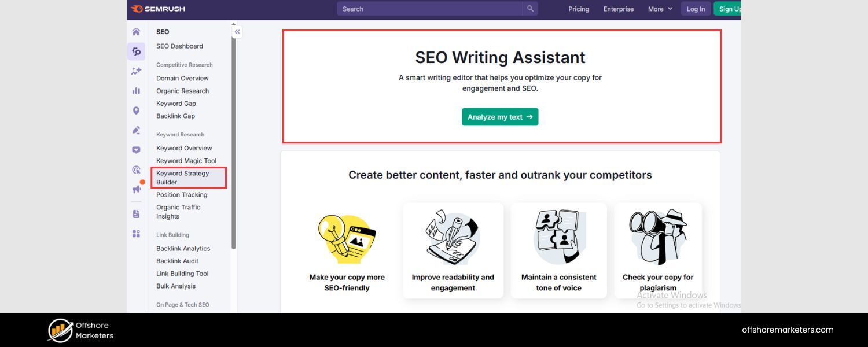868x347 pixels.
Task: Open the pencil Content toolkit icon
Action: coord(136,130)
